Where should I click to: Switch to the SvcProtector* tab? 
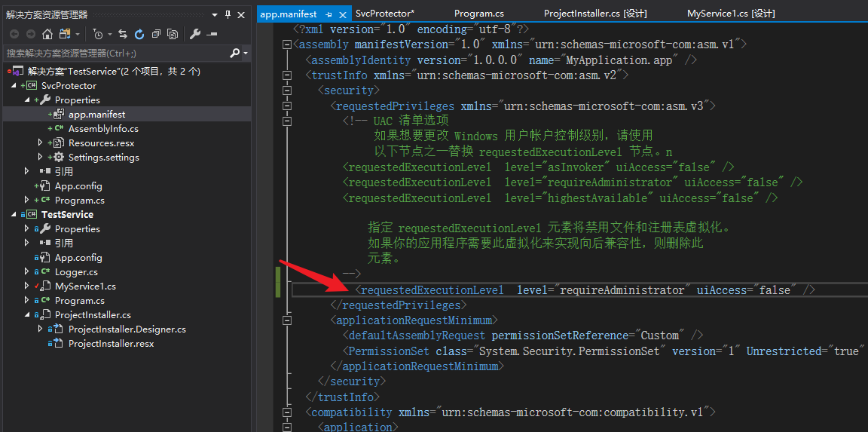pyautogui.click(x=385, y=14)
